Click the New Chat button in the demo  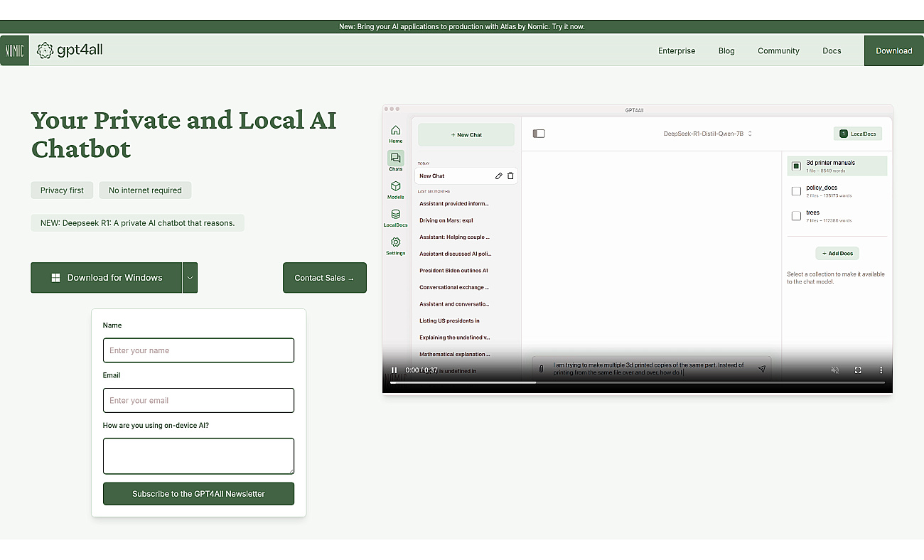tap(466, 135)
